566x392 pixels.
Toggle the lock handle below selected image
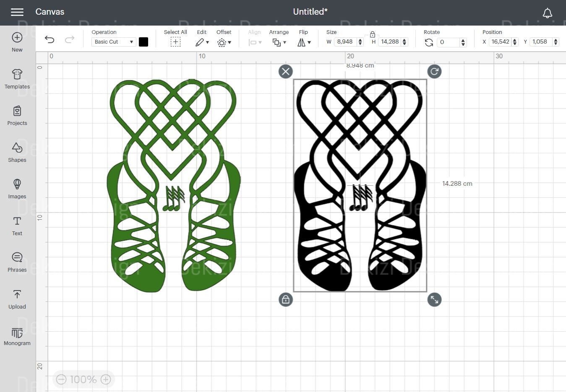coord(286,300)
